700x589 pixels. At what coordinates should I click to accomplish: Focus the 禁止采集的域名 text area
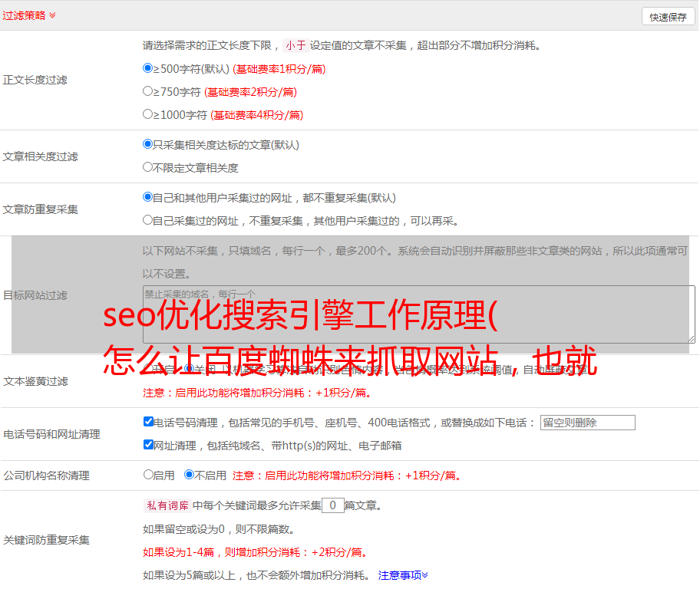[x=418, y=314]
